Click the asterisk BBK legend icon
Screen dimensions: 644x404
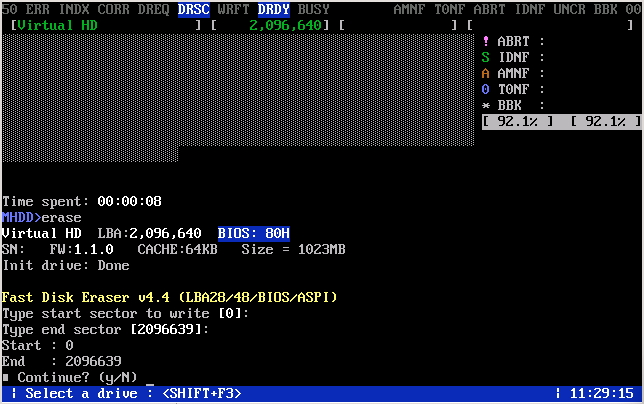[x=486, y=106]
